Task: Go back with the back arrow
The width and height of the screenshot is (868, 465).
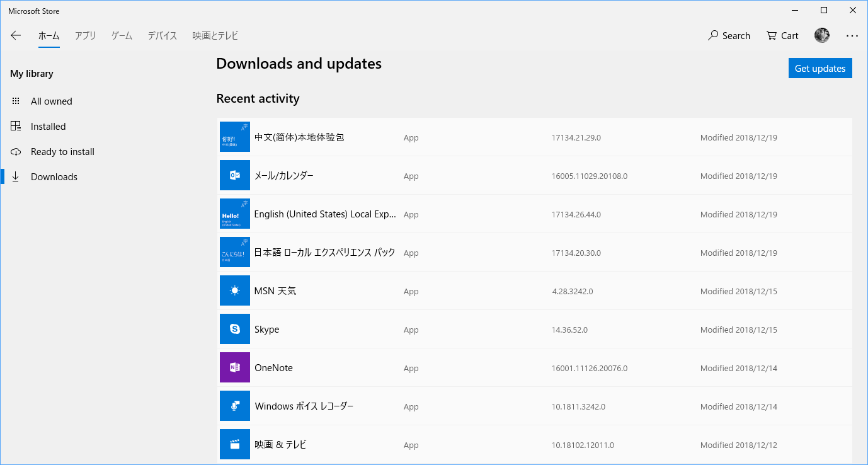Action: point(16,36)
